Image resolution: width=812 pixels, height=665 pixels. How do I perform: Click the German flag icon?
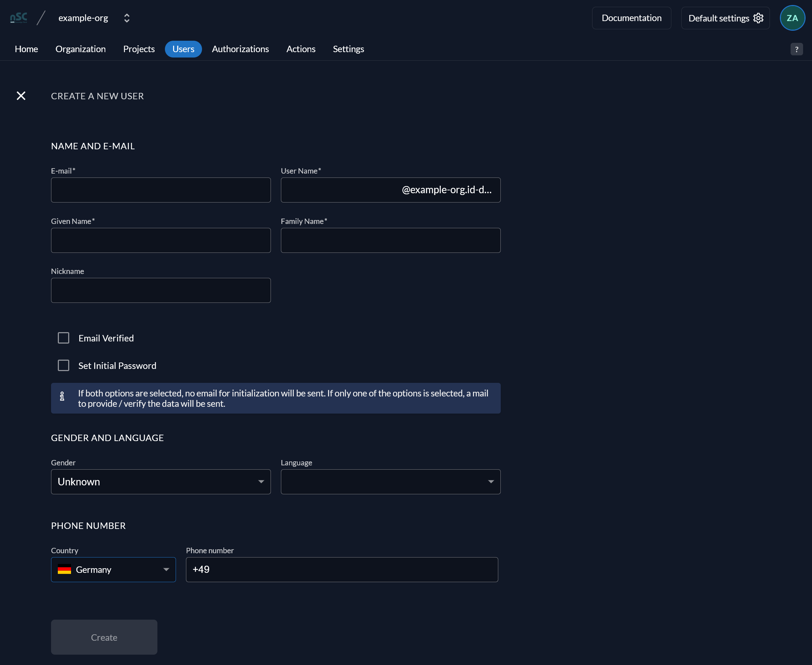point(64,570)
